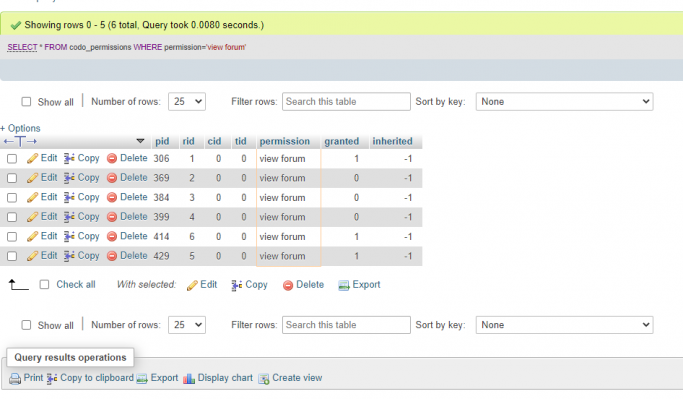Screen dimensions: 683x399
Task: Click the granted value in pid 414 row
Action: pos(356,237)
